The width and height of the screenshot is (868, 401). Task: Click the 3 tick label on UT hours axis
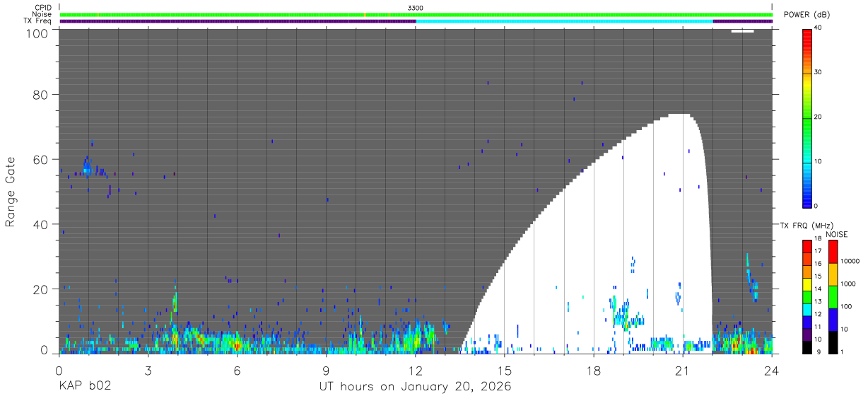click(148, 371)
